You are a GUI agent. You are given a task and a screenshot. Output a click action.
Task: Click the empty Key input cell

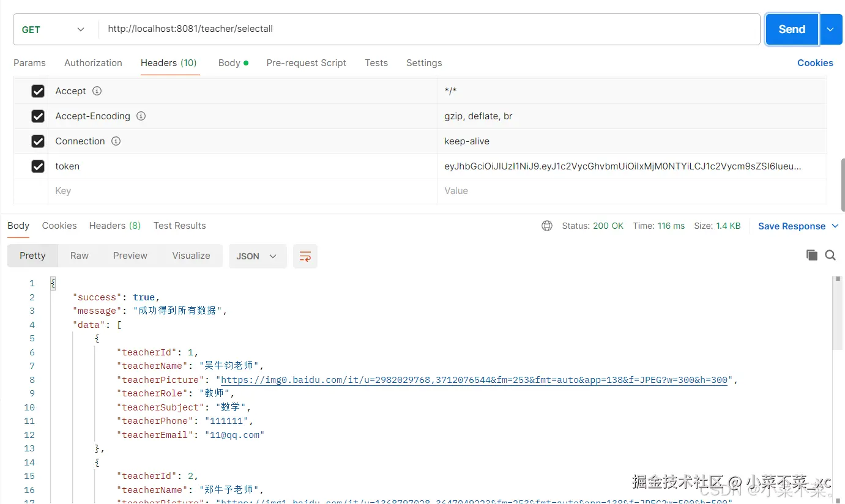coord(242,191)
